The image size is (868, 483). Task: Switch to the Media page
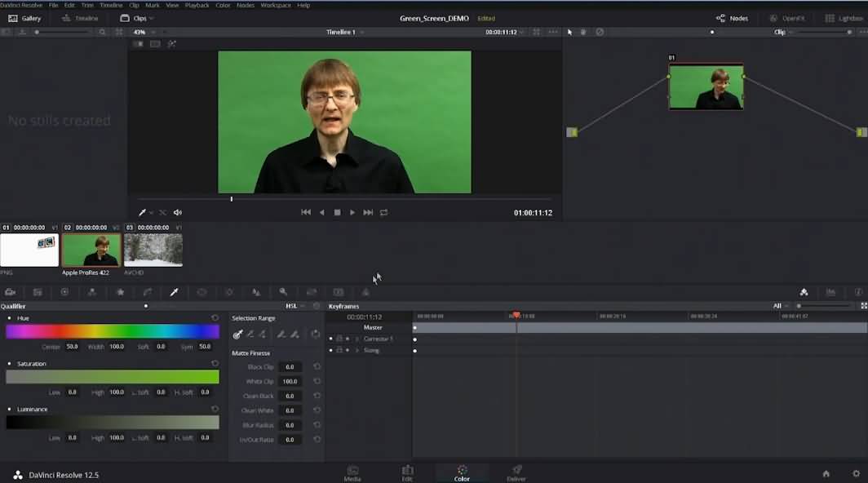tap(352, 473)
